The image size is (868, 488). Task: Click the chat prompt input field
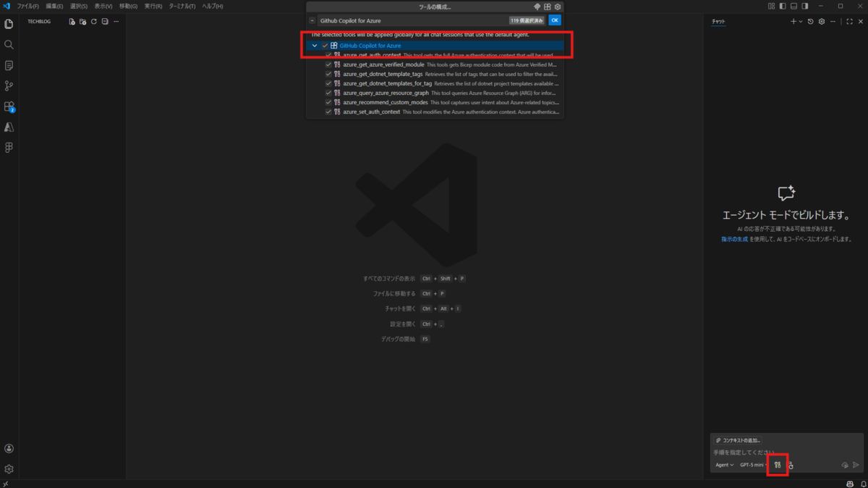(x=786, y=452)
